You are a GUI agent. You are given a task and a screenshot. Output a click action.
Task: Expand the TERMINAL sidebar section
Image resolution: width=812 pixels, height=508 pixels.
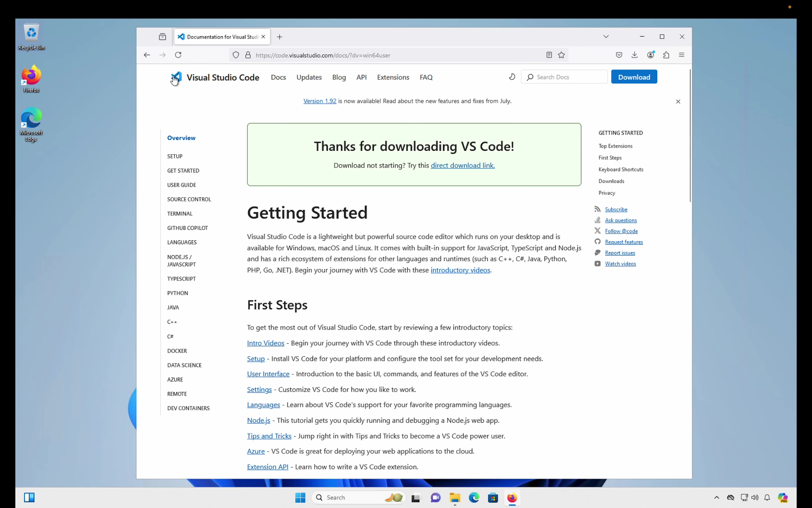click(180, 214)
